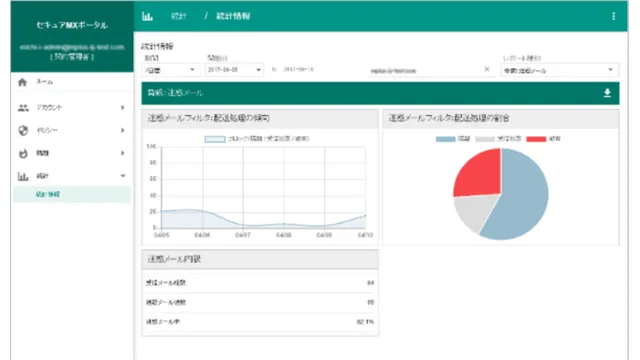640x360 pixels.
Task: Click the end date text 2017-04-10
Action: pos(298,69)
